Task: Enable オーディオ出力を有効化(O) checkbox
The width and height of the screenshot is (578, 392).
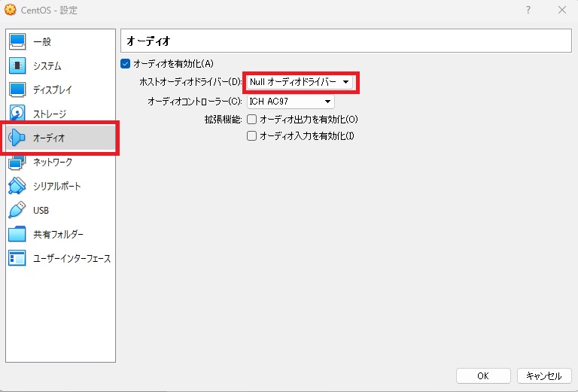Action: (251, 120)
